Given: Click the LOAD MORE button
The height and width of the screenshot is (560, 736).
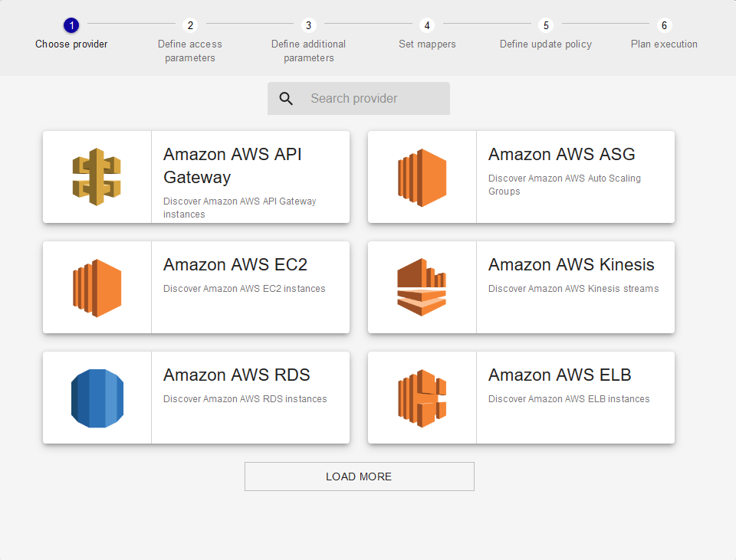Looking at the screenshot, I should (x=360, y=476).
